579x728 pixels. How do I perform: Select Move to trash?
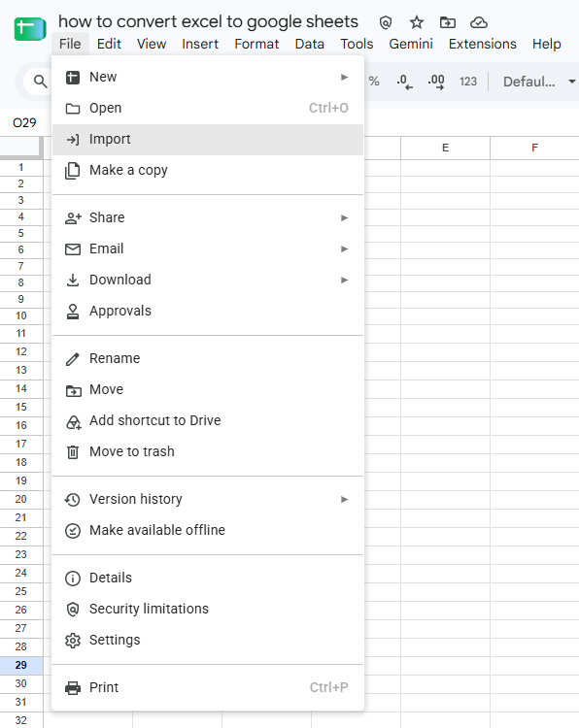[x=208, y=451]
